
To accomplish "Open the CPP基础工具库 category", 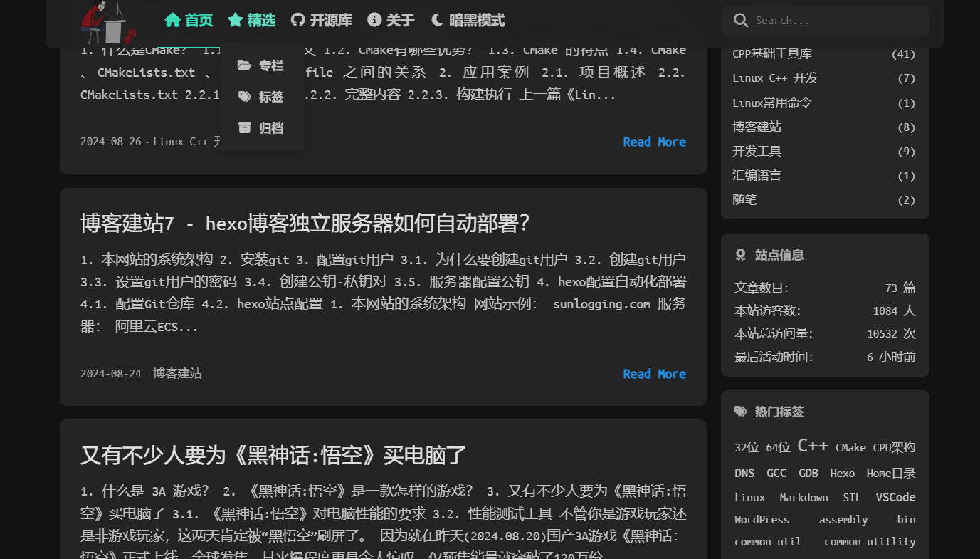I will click(x=772, y=54).
